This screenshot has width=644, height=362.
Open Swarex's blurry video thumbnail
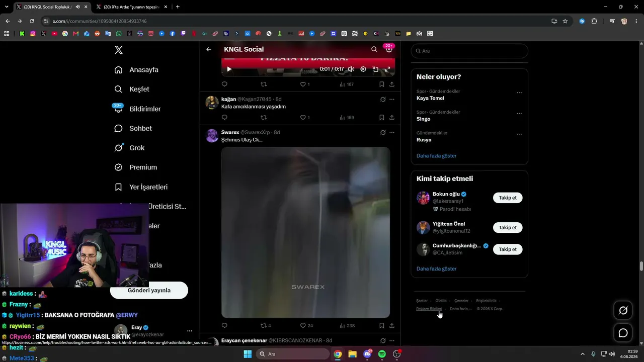(x=305, y=232)
